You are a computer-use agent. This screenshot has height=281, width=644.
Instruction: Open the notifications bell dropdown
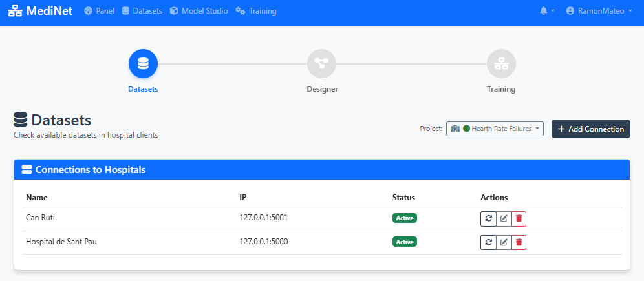click(547, 11)
